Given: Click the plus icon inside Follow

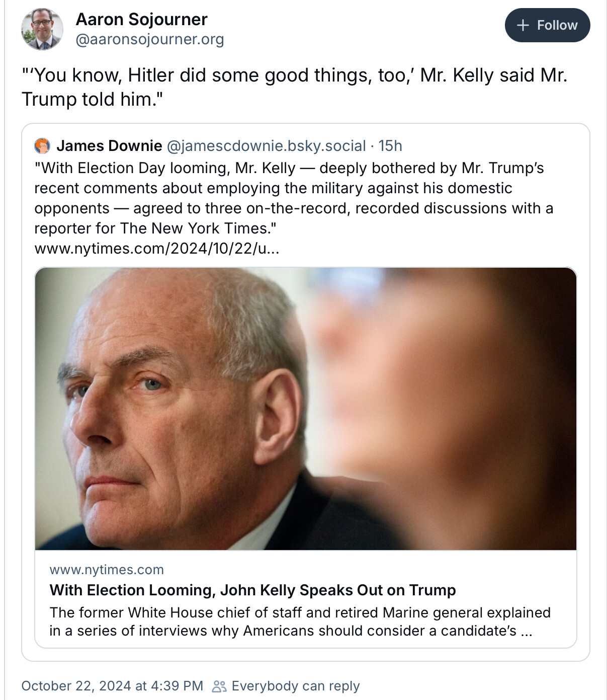Looking at the screenshot, I should (523, 25).
